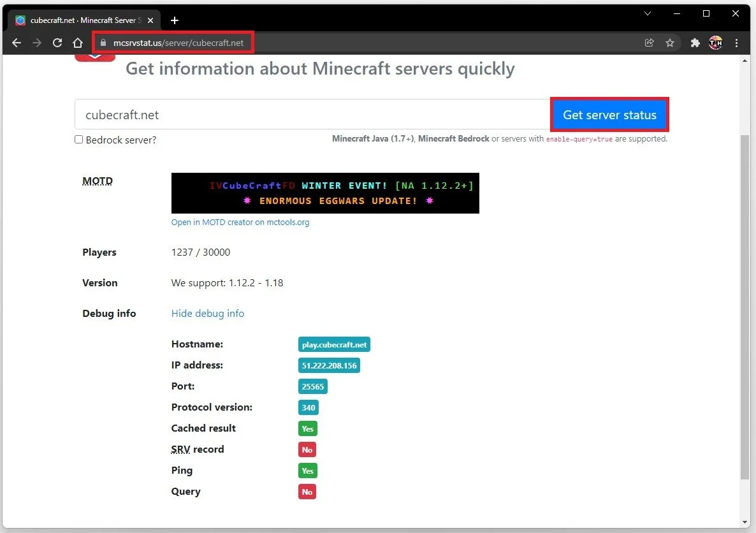Click the Get server status button
Viewport: 756px width, 533px height.
coord(609,115)
